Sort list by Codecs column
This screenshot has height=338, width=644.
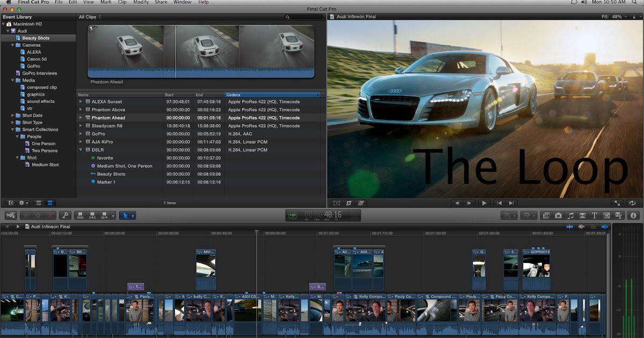coord(272,95)
